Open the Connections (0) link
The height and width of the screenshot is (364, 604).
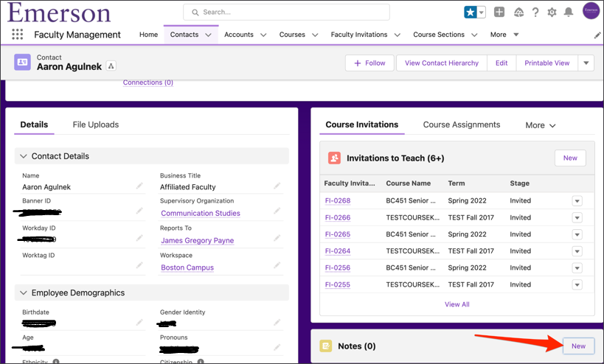(148, 83)
